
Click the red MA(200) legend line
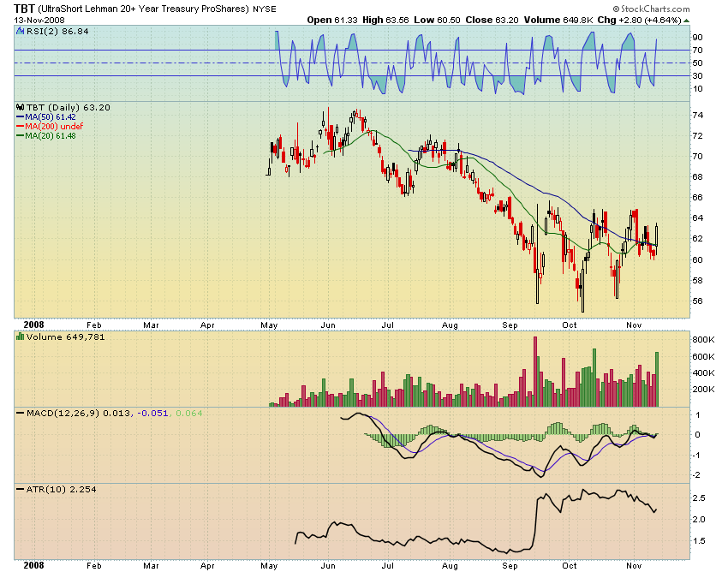click(20, 126)
